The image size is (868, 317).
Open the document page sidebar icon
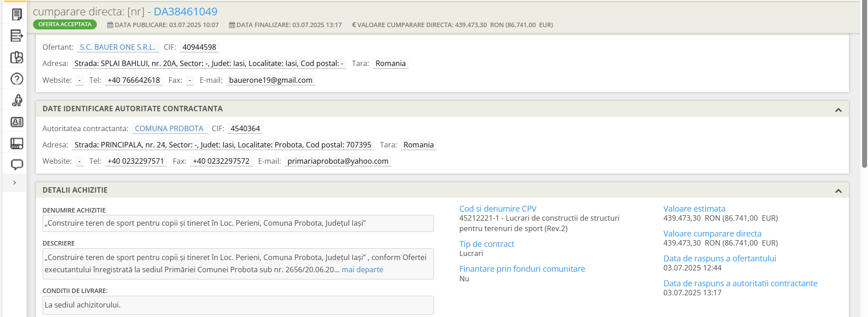coord(17,14)
